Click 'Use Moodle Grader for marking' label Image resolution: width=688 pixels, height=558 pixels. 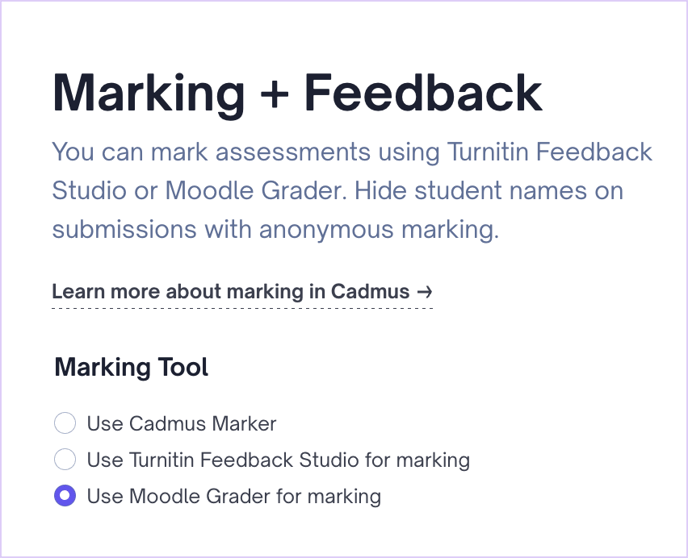click(234, 496)
